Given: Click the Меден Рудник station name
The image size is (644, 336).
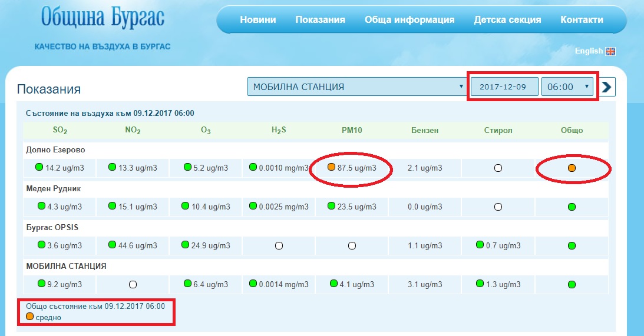Looking at the screenshot, I should tap(54, 189).
